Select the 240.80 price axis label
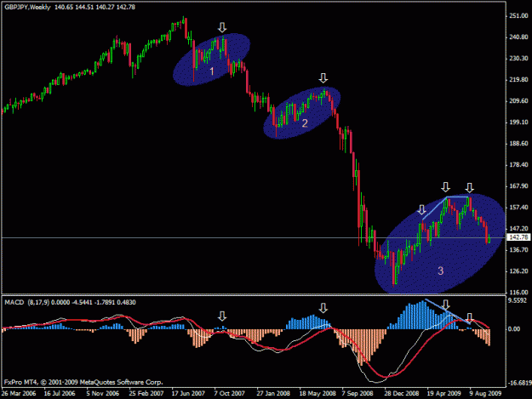The image size is (532, 399). 518,37
